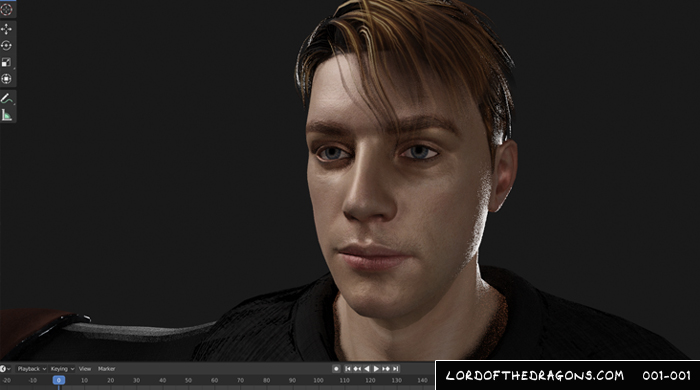This screenshot has height=390, width=700.
Task: Select the Rotate tool
Action: pos(6,46)
